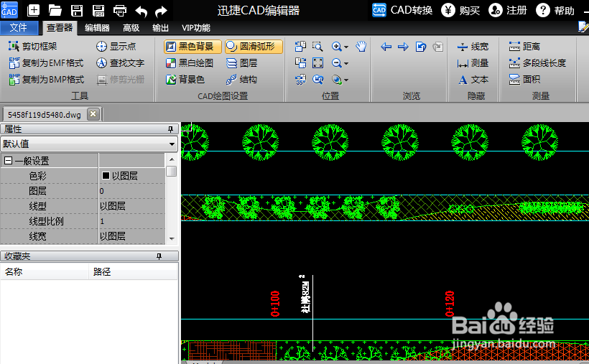Click the Help (帮助) button

tap(555, 10)
